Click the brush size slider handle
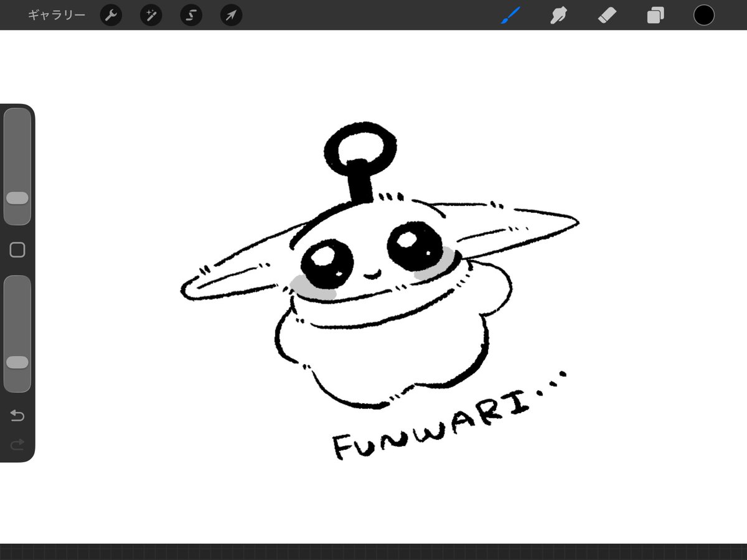The height and width of the screenshot is (560, 747). tap(17, 198)
